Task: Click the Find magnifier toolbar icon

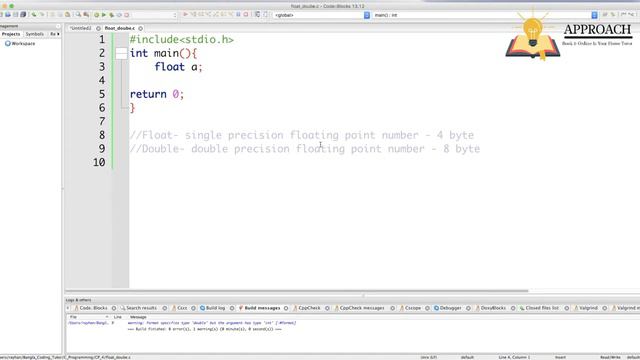Action: [78, 15]
